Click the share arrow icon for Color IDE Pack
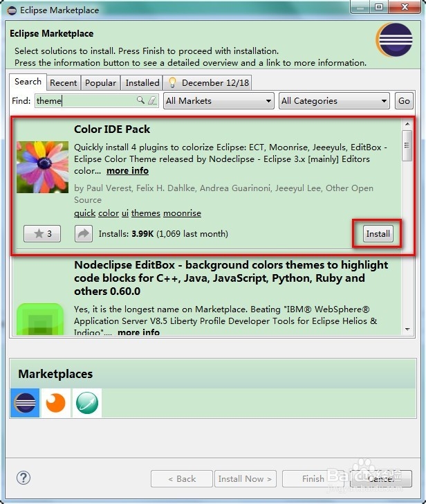Viewport: 426px width, 504px height. pyautogui.click(x=84, y=233)
